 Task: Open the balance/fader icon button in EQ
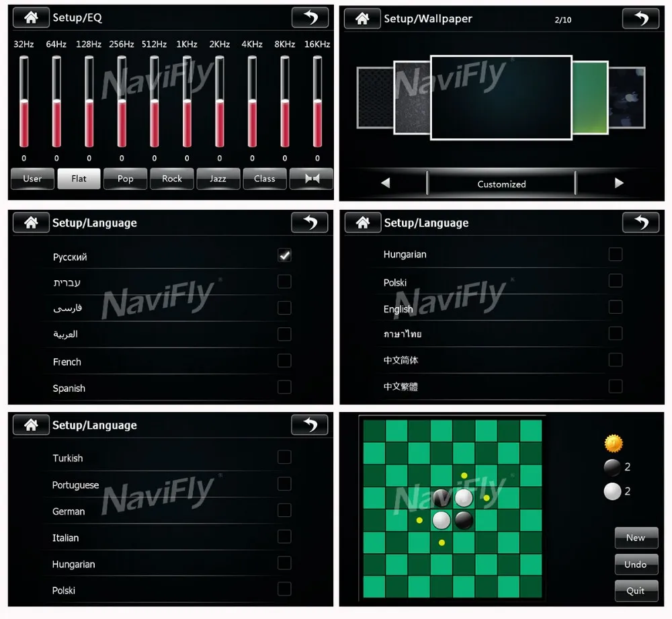(x=311, y=179)
